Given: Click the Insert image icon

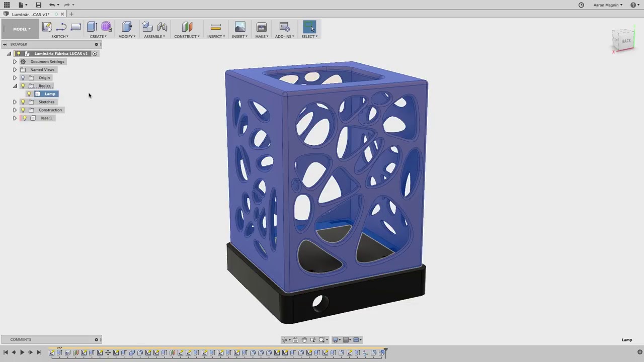Looking at the screenshot, I should 239,27.
